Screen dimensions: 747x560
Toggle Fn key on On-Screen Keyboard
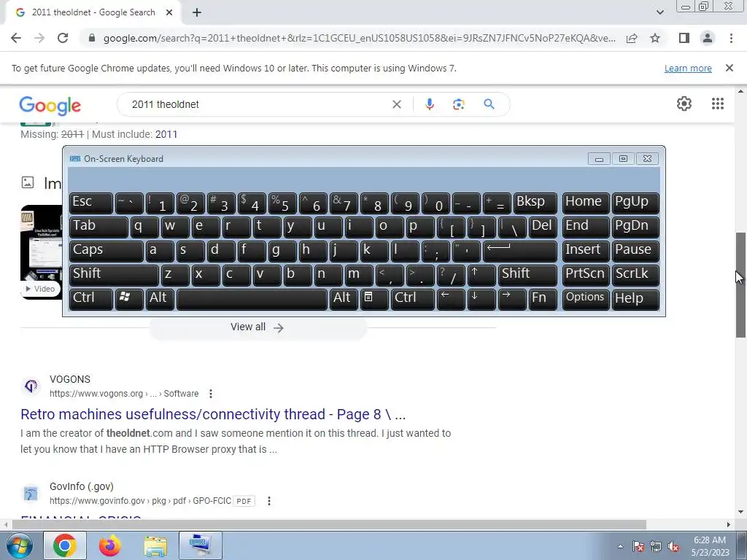[543, 298]
